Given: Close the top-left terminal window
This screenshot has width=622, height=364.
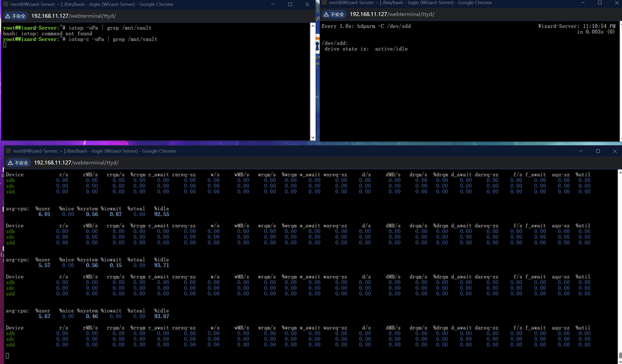Looking at the screenshot, I should 307,4.
